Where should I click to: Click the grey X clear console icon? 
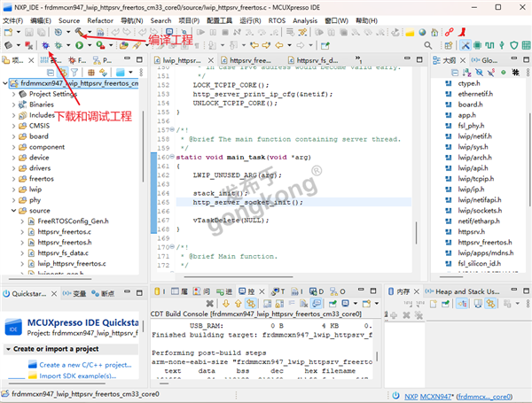[209, 303]
